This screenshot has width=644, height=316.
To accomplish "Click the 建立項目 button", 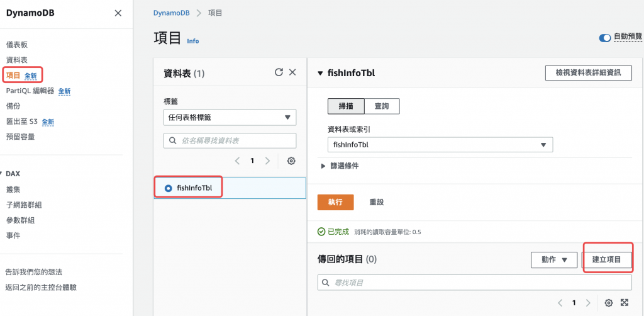I will (x=607, y=260).
